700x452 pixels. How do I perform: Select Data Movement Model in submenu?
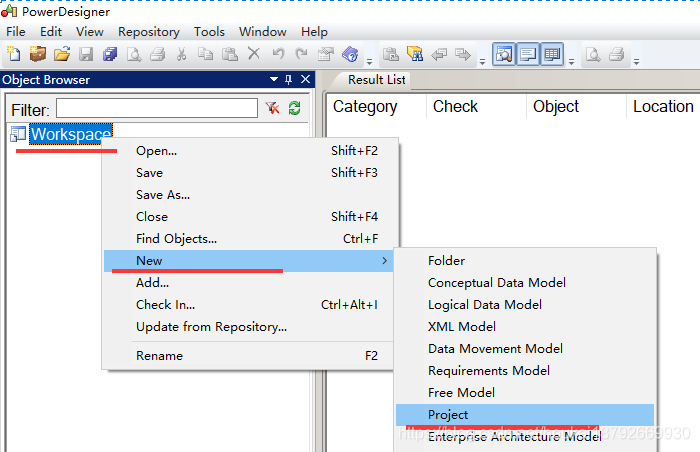525,348
